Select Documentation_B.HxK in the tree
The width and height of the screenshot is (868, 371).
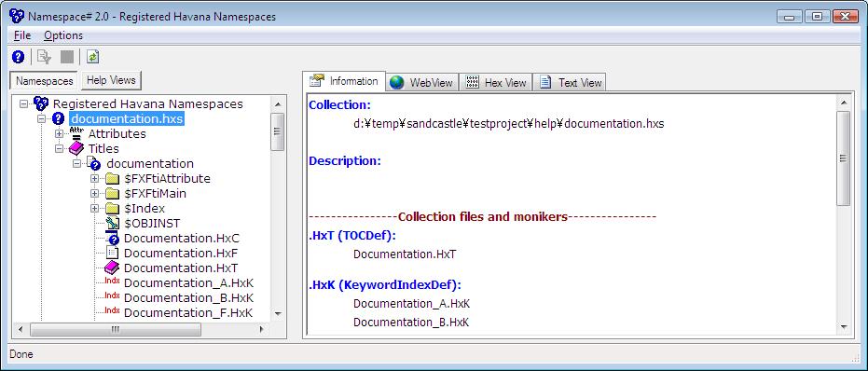(x=188, y=298)
